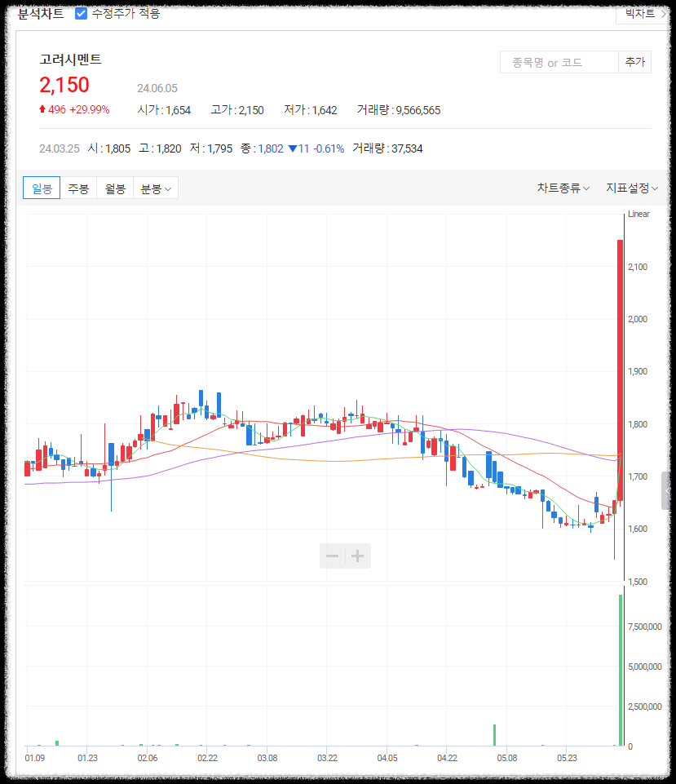The height and width of the screenshot is (784, 676).
Task: Click the 1,600 price axis label
Action: pos(638,529)
